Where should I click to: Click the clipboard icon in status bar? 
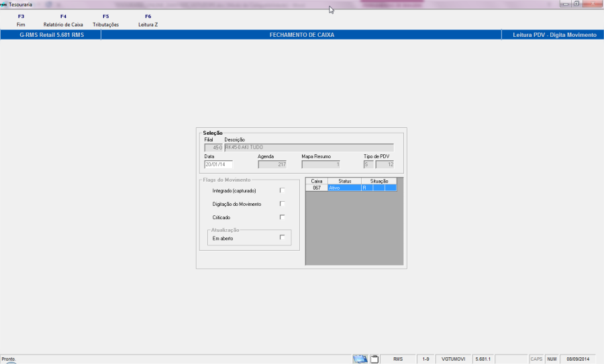(374, 359)
